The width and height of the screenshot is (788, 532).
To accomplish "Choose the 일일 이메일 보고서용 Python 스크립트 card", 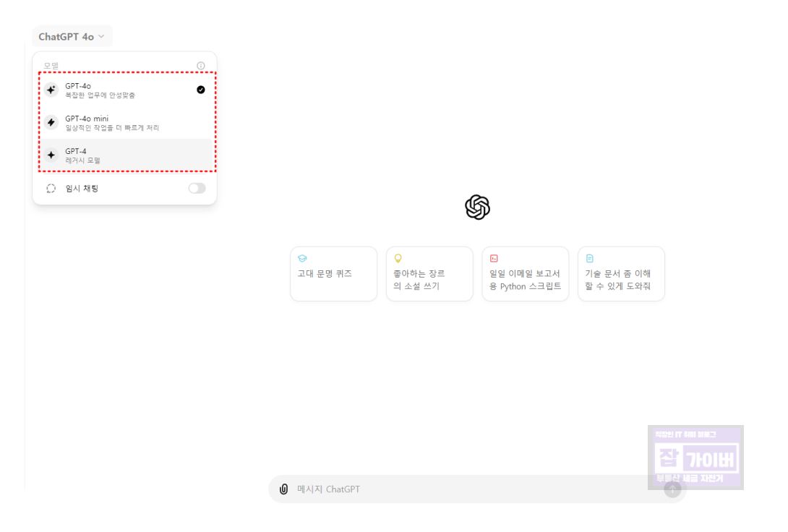I will click(x=525, y=274).
